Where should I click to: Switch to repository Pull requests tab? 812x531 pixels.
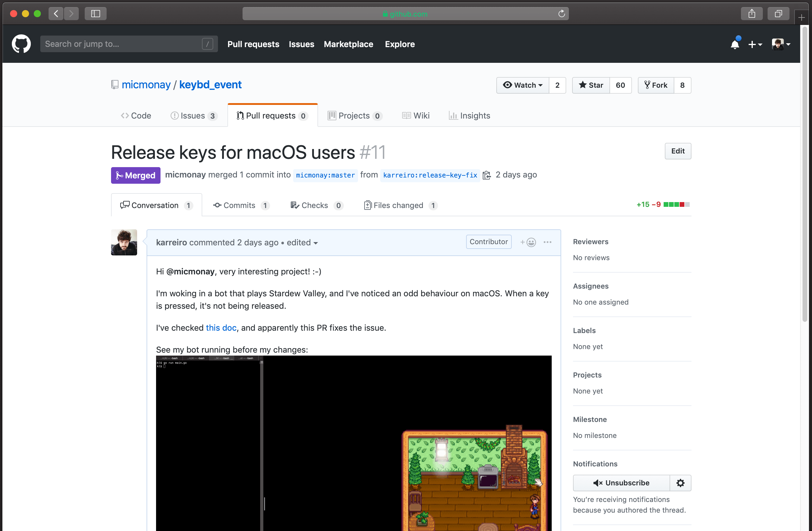pos(272,116)
